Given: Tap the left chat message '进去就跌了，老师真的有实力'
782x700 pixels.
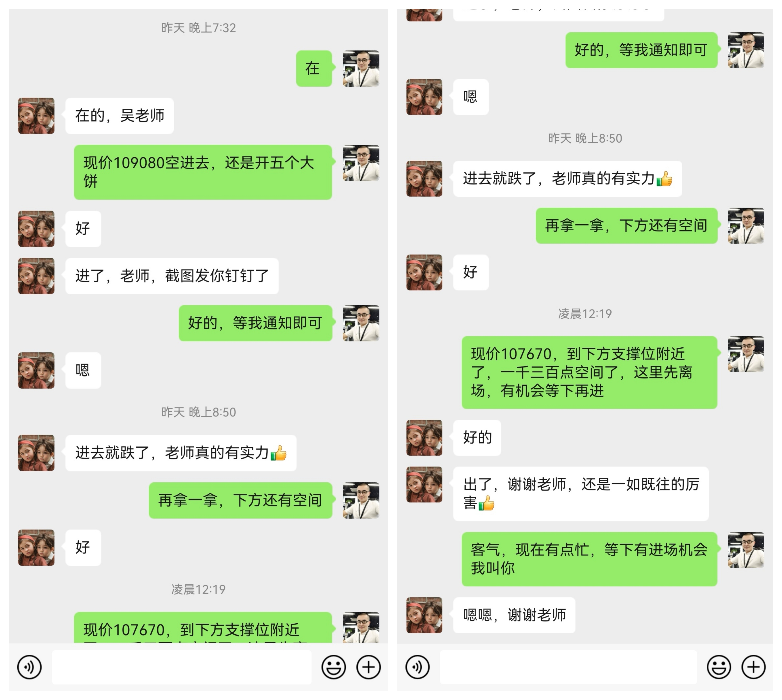Looking at the screenshot, I should click(181, 453).
